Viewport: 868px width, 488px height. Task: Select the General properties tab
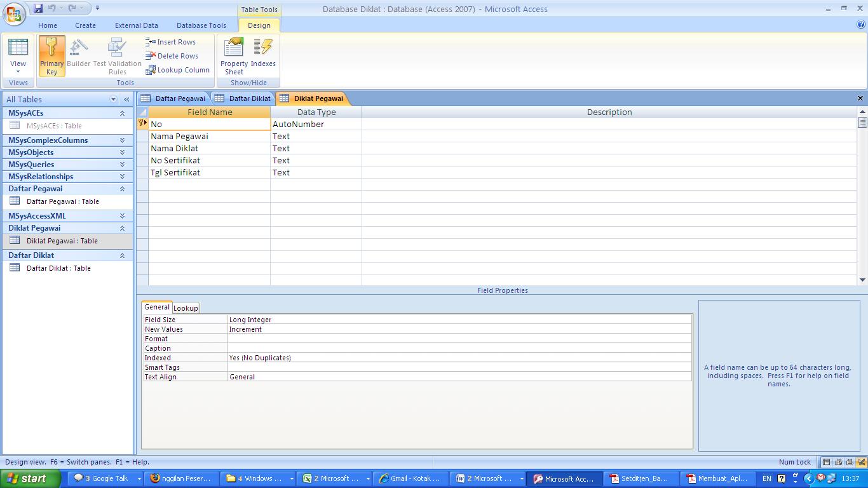click(x=157, y=307)
